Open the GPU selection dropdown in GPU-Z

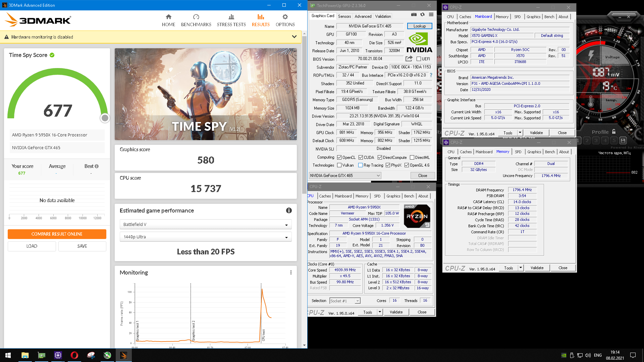(345, 175)
